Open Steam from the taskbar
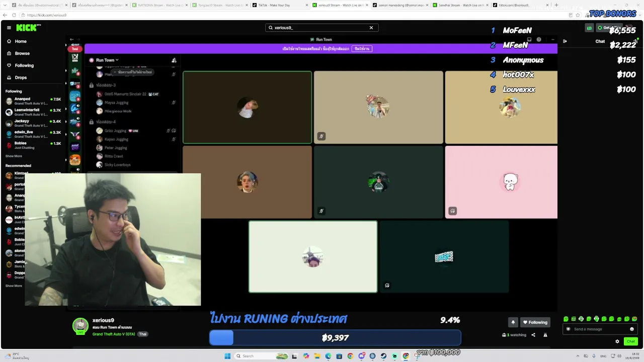The height and width of the screenshot is (362, 644). click(383, 356)
